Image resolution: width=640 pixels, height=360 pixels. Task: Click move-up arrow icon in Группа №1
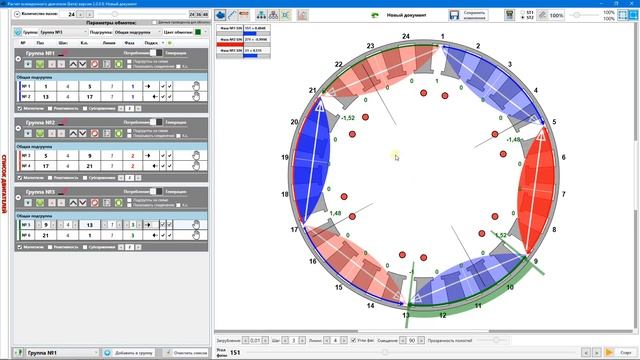click(x=73, y=64)
